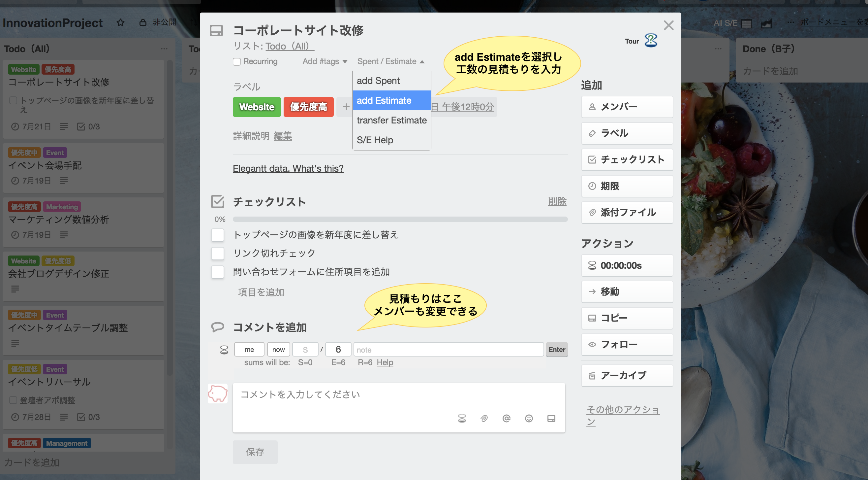868x480 pixels.
Task: Click the hourglass icon in the comment toolbar
Action: 462,419
